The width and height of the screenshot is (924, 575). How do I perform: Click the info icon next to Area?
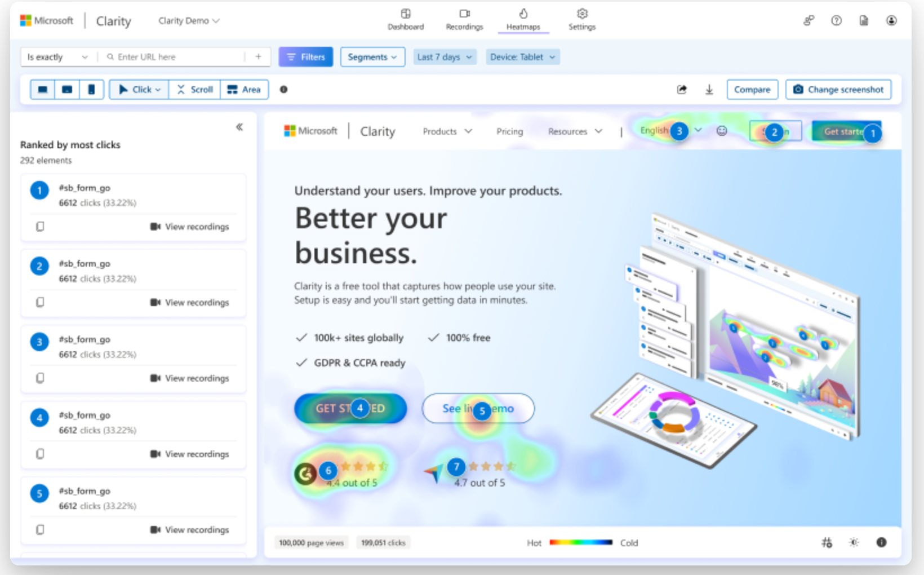[x=284, y=89]
